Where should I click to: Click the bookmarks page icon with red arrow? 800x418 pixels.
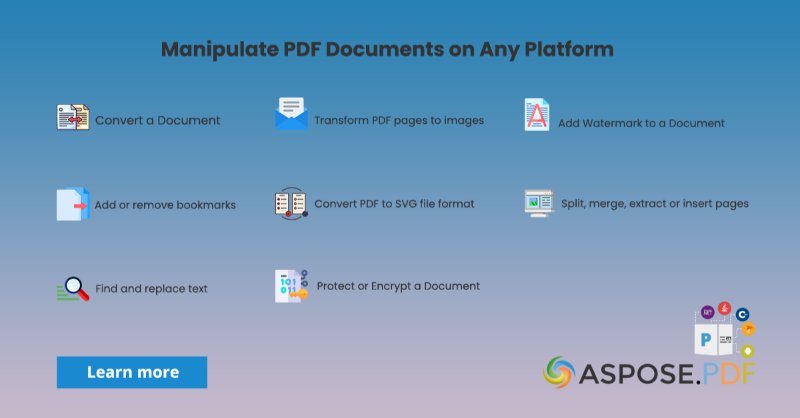[x=73, y=204]
